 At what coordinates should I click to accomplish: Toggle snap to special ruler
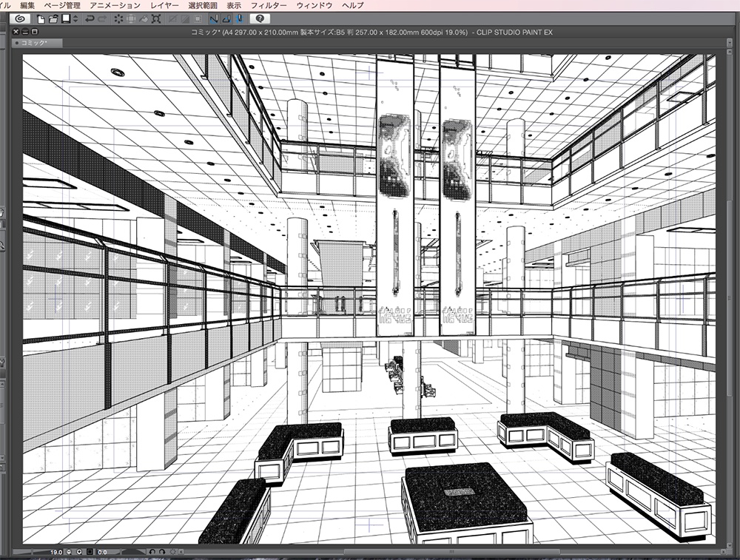coord(226,19)
